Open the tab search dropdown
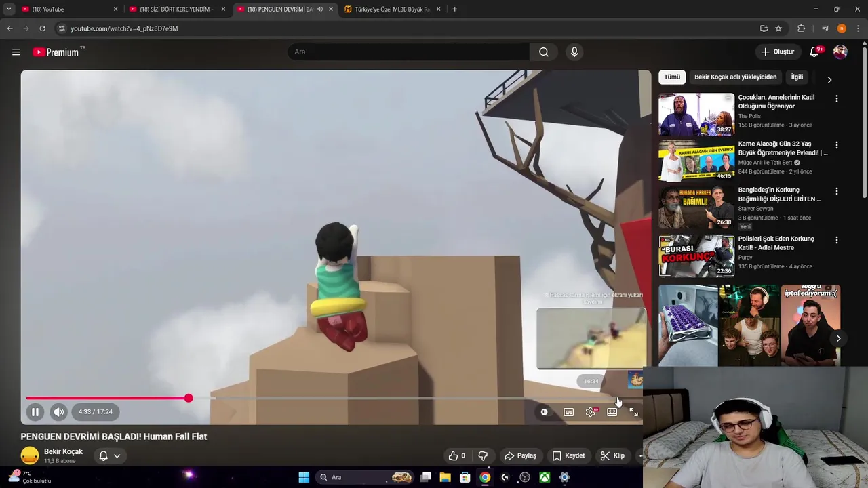The width and height of the screenshot is (868, 488). pos(9,9)
